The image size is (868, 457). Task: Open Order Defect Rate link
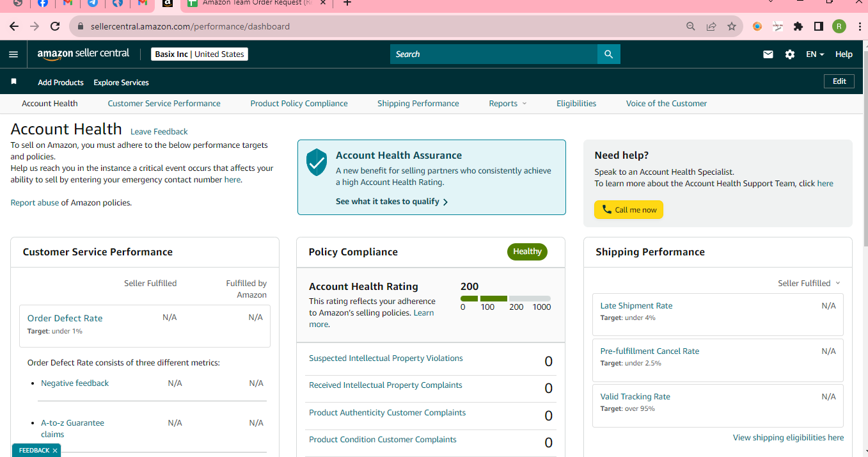click(x=65, y=318)
